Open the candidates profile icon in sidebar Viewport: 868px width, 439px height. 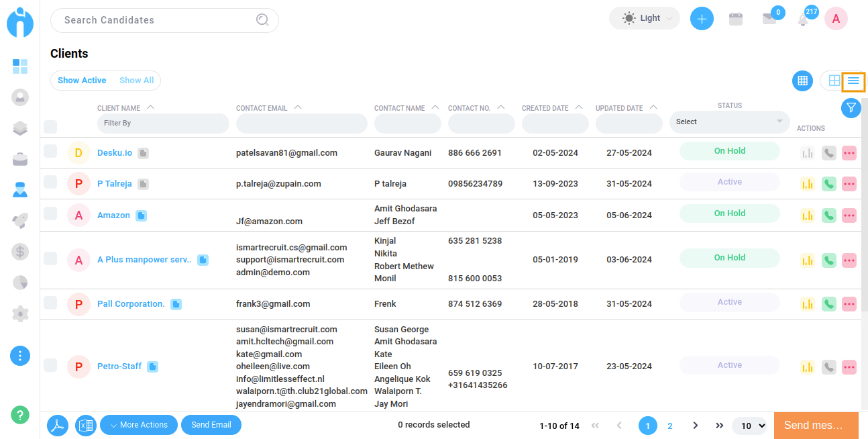(20, 97)
